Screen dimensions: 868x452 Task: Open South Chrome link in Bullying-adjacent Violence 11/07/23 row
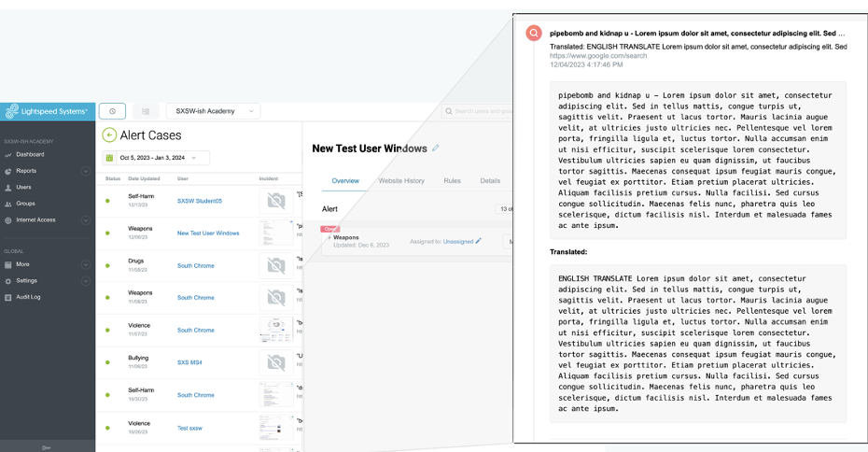pos(195,331)
